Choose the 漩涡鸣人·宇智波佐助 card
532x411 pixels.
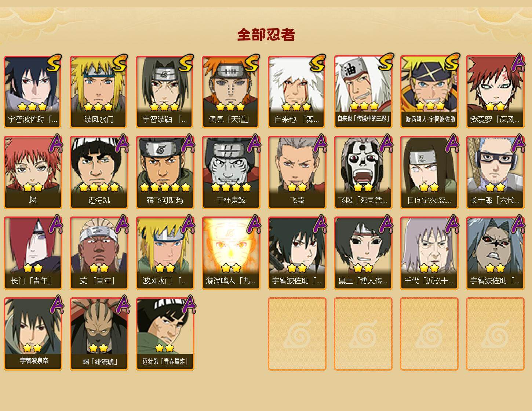pos(429,92)
